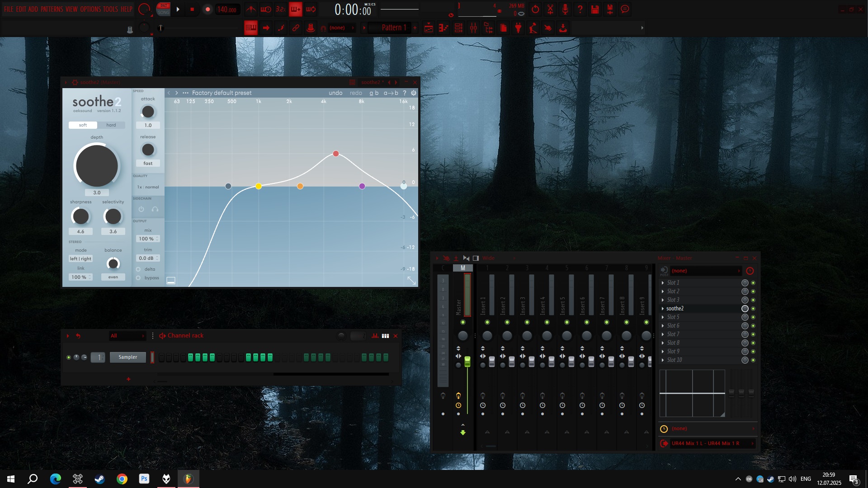The image size is (868, 488).
Task: Open soothe2 settings gear icon
Action: [413, 93]
